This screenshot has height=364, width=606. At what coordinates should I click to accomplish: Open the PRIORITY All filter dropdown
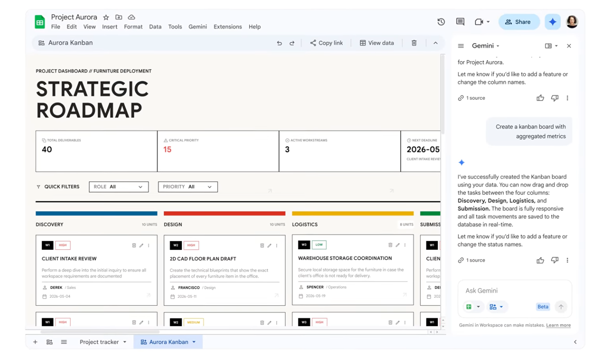[x=188, y=187]
